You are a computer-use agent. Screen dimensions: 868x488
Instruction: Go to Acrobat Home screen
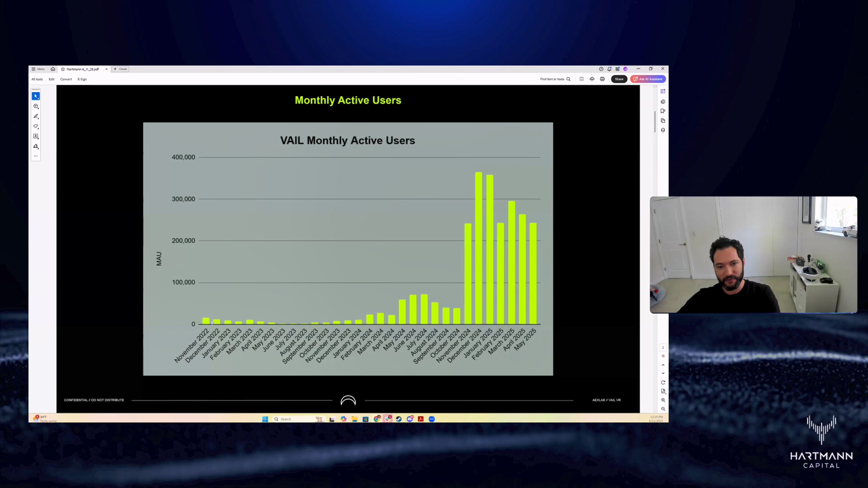(x=53, y=69)
